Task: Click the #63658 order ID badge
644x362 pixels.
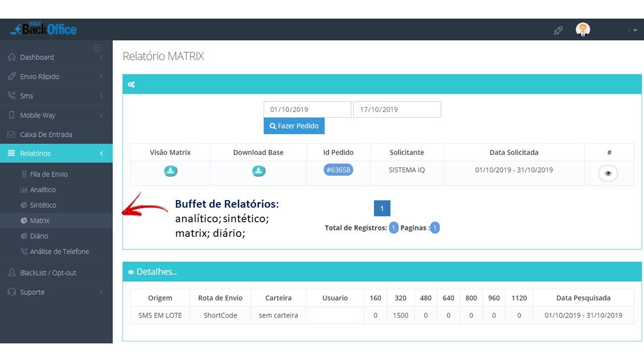Action: (338, 170)
